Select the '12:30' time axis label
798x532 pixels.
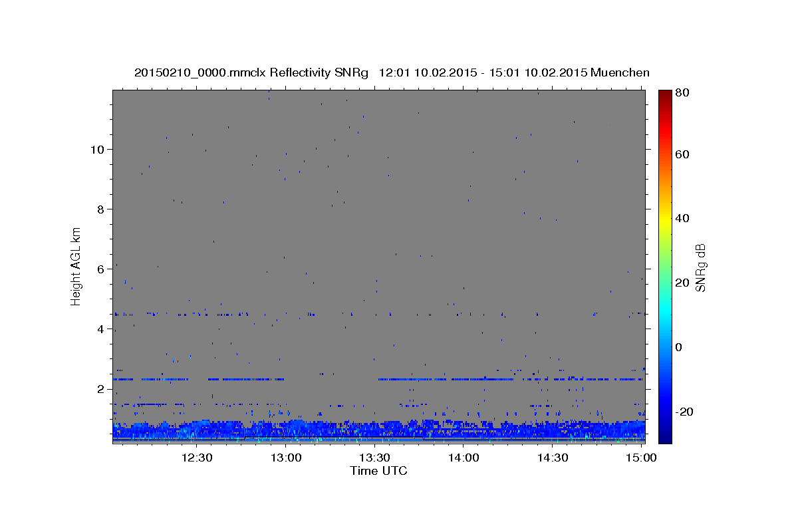pos(198,458)
